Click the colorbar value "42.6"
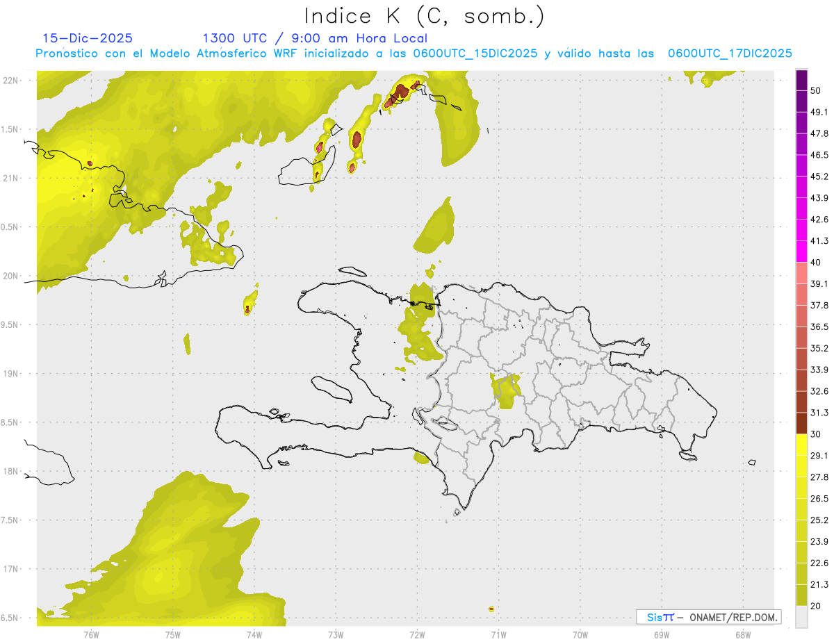Viewport: 834px width, 644px height. (819, 220)
